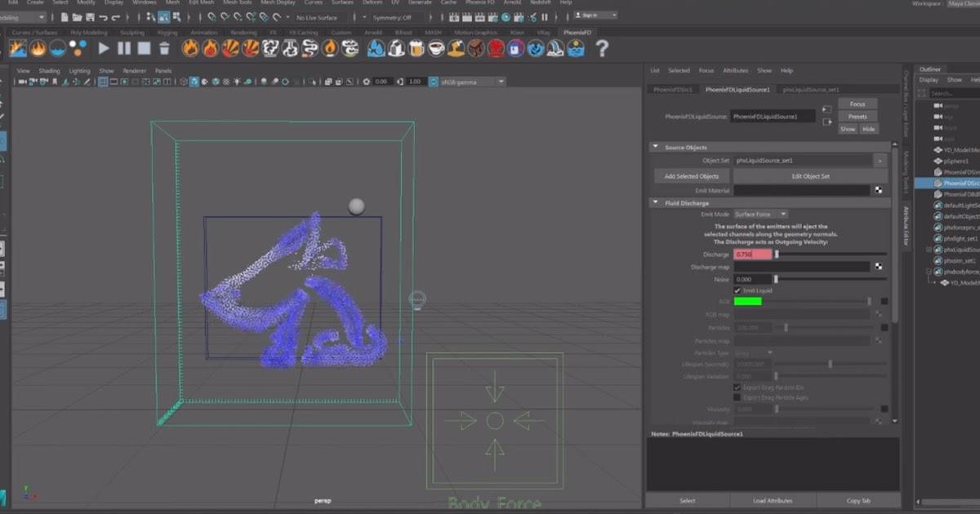Click the Discharge slider handle
Viewport: 980px width, 514px height.
click(x=777, y=255)
